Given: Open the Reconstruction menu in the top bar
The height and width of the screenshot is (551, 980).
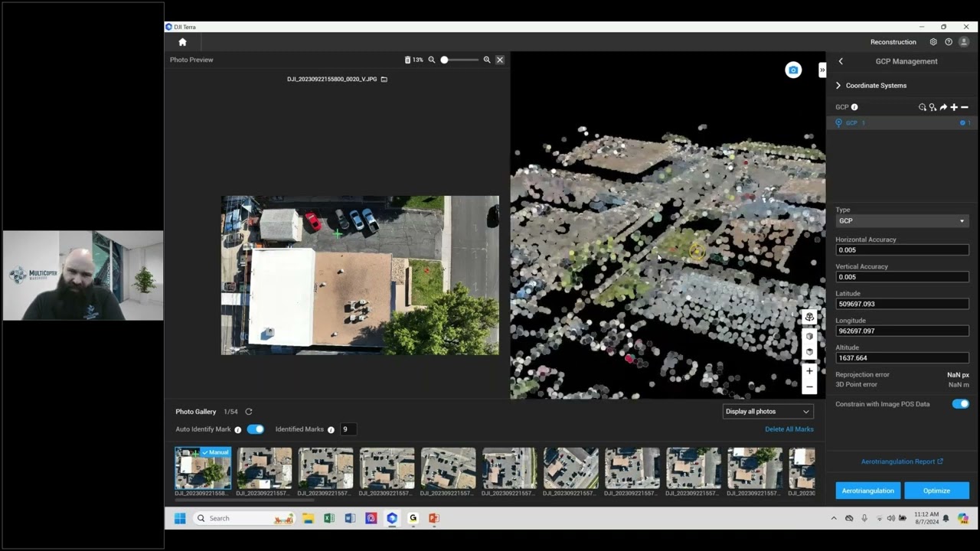Looking at the screenshot, I should click(x=893, y=42).
